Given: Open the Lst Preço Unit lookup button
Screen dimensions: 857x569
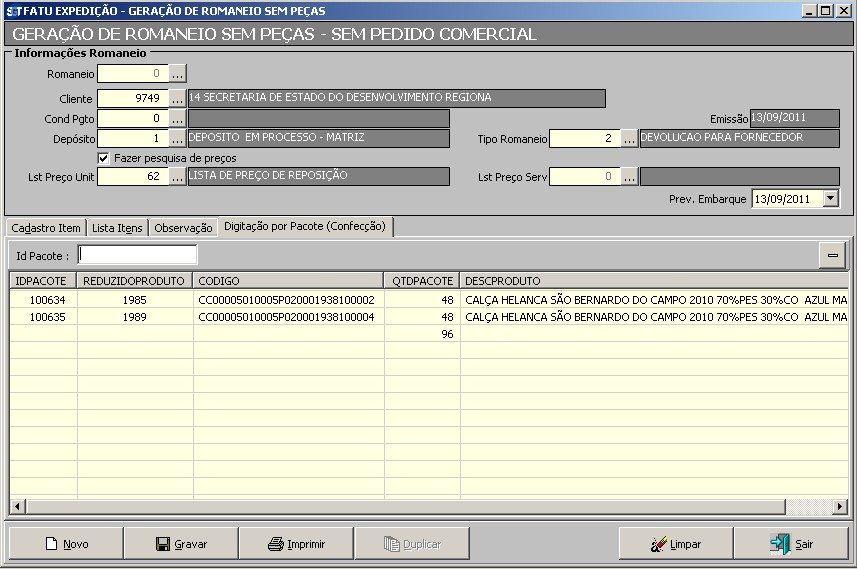Looking at the screenshot, I should point(177,177).
